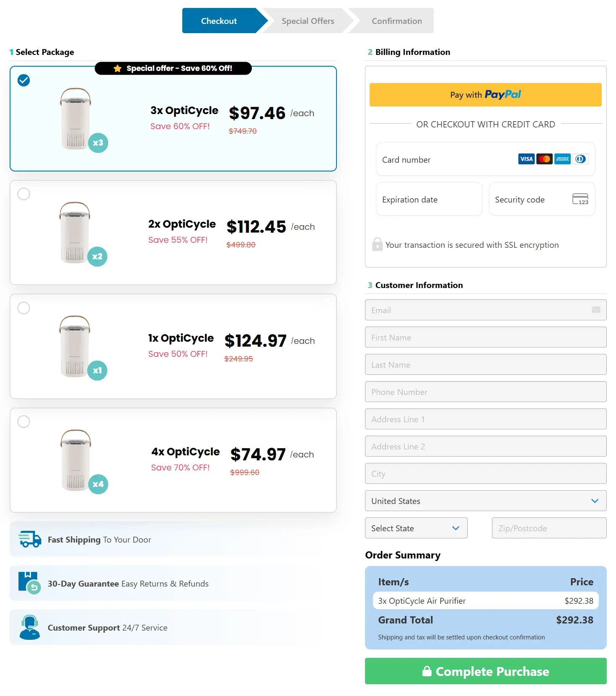
Task: Open the United States country dropdown
Action: pos(485,501)
